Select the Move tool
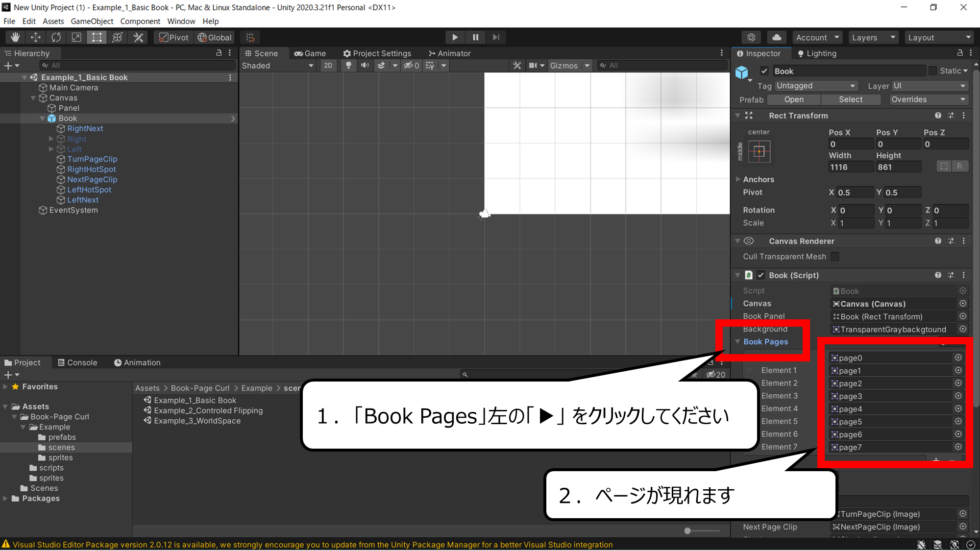Image resolution: width=980 pixels, height=551 pixels. pos(36,37)
